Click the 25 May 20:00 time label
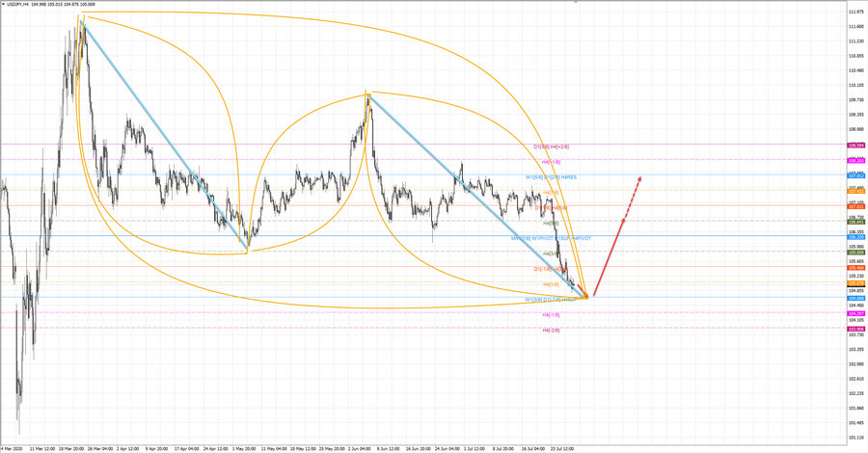 point(332,449)
